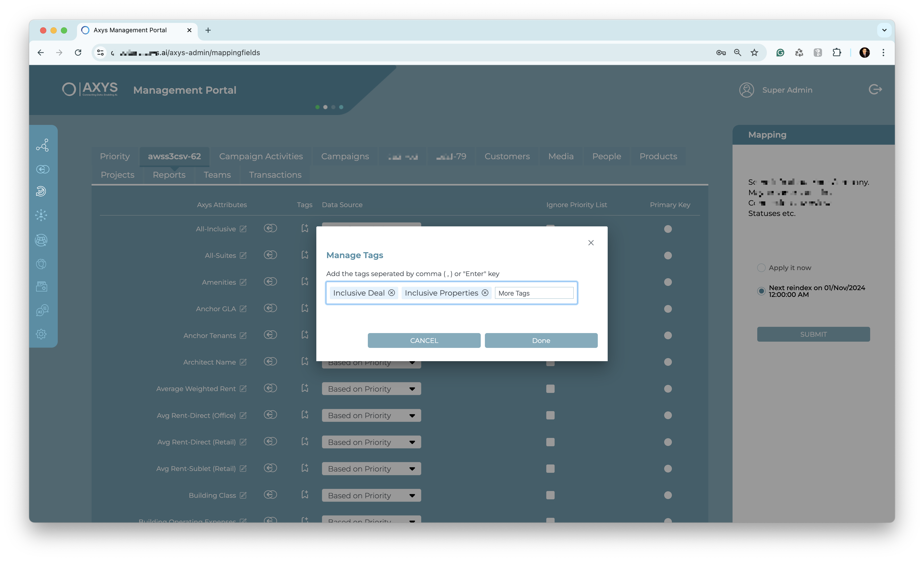Screen dimensions: 924x561
Task: Set Primary Key for Avg Rent-Direct (Office)
Action: [x=668, y=416]
